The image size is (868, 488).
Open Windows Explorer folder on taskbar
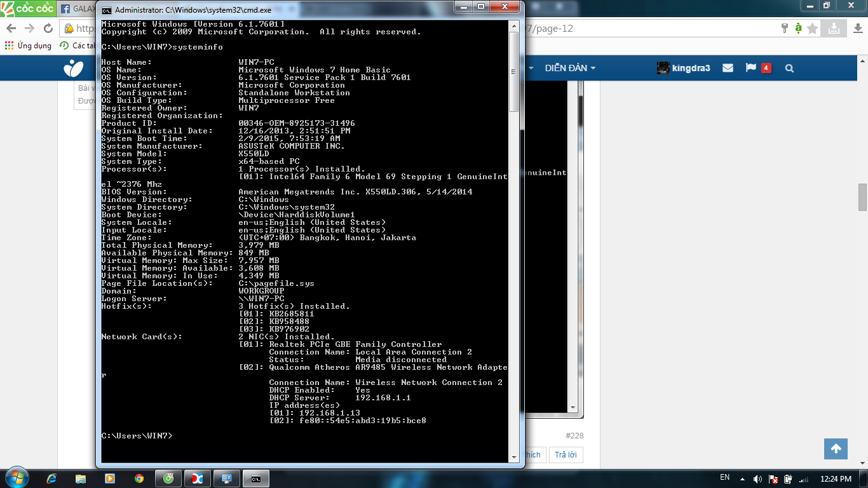[x=81, y=478]
